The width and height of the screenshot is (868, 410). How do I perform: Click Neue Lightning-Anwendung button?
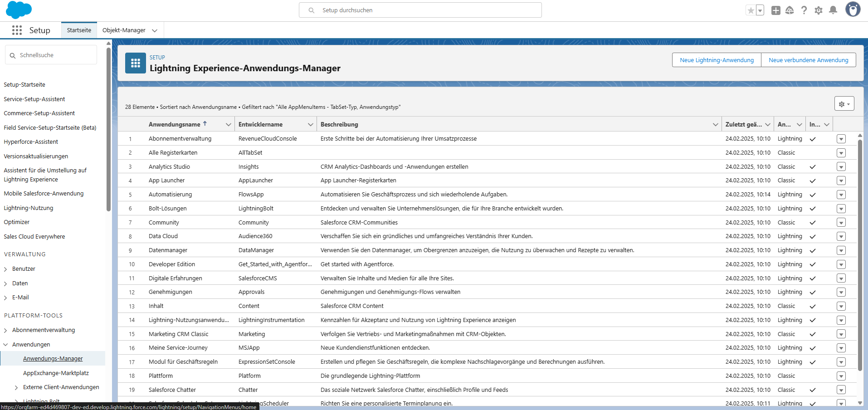pyautogui.click(x=717, y=60)
